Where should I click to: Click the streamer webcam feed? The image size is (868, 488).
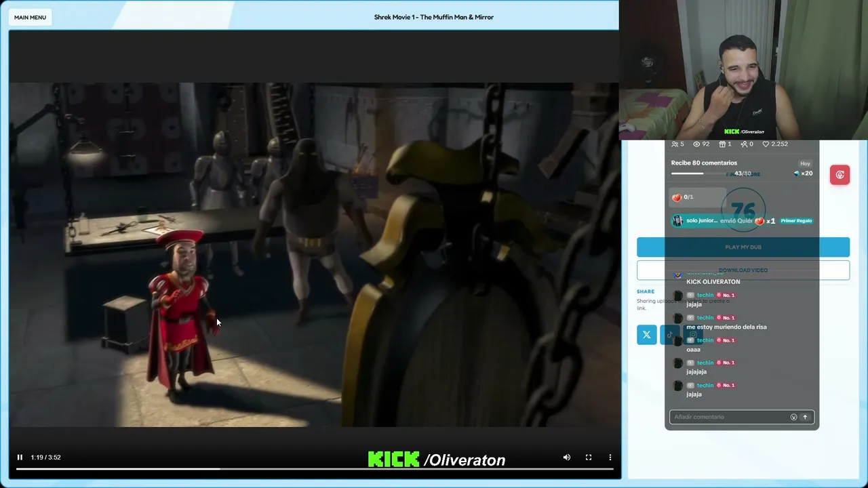pyautogui.click(x=744, y=69)
